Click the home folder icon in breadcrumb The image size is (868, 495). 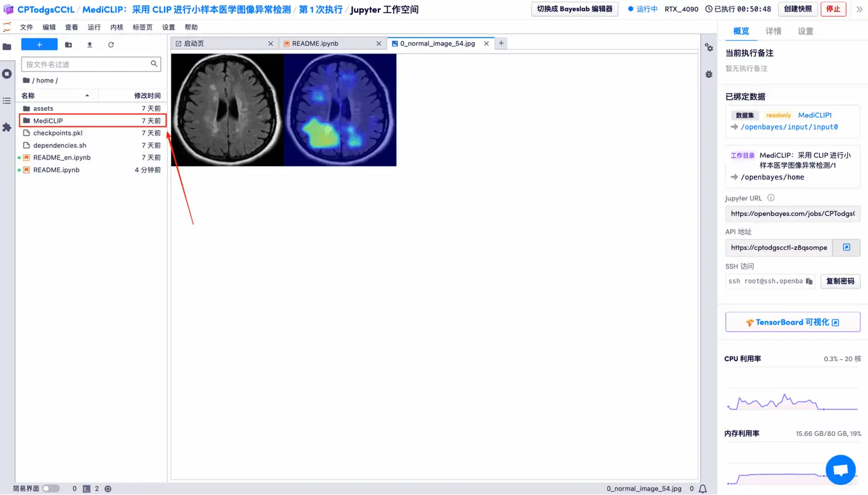(26, 80)
